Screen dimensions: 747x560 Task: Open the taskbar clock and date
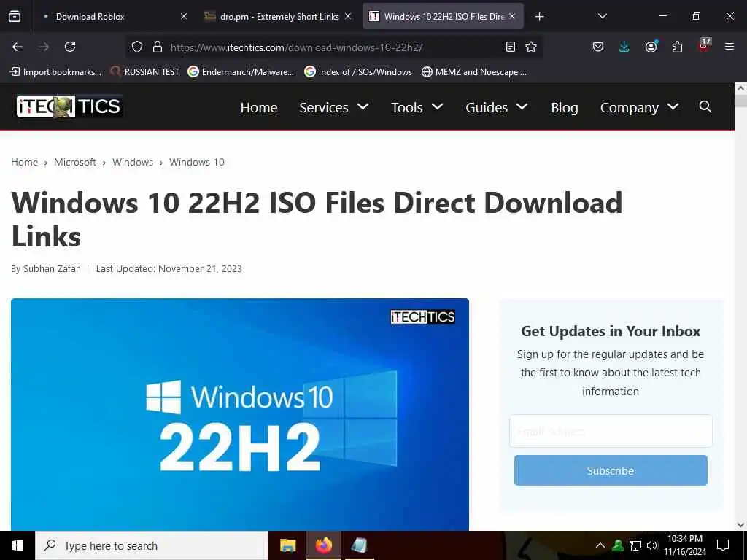tap(684, 545)
